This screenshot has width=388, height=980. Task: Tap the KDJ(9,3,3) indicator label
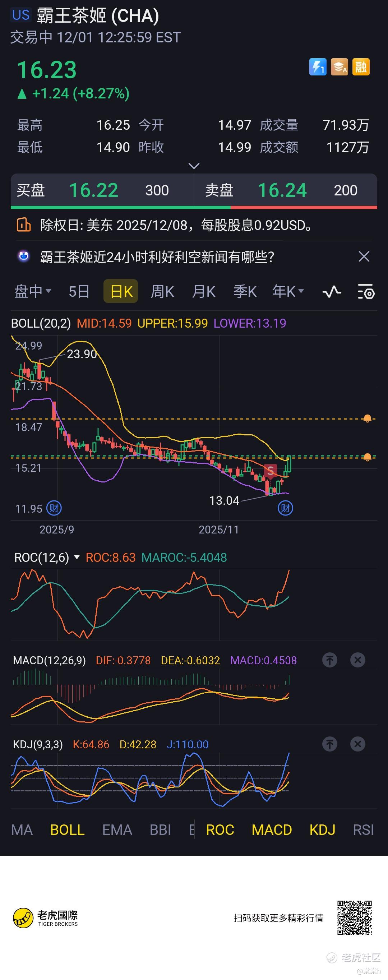click(38, 744)
